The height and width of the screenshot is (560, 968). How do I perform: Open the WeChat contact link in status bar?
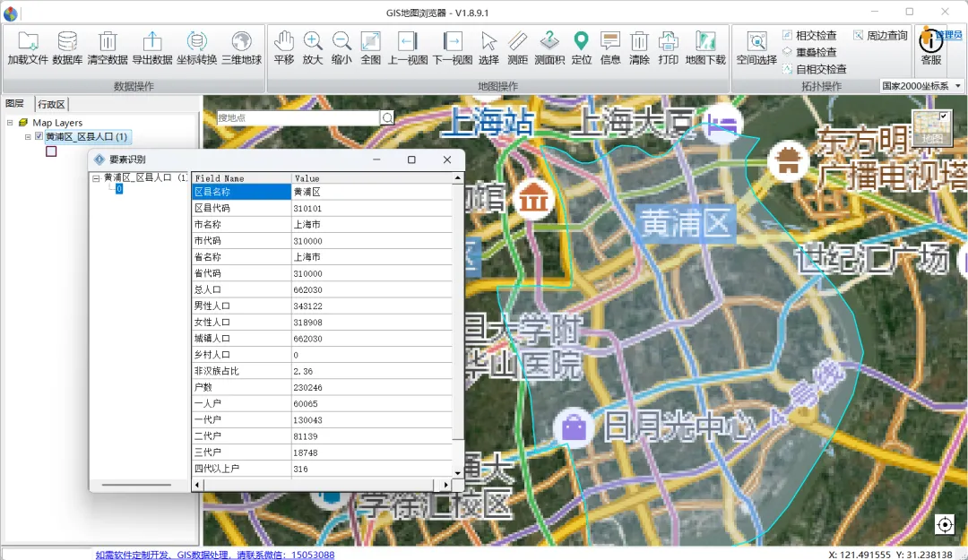tap(215, 555)
